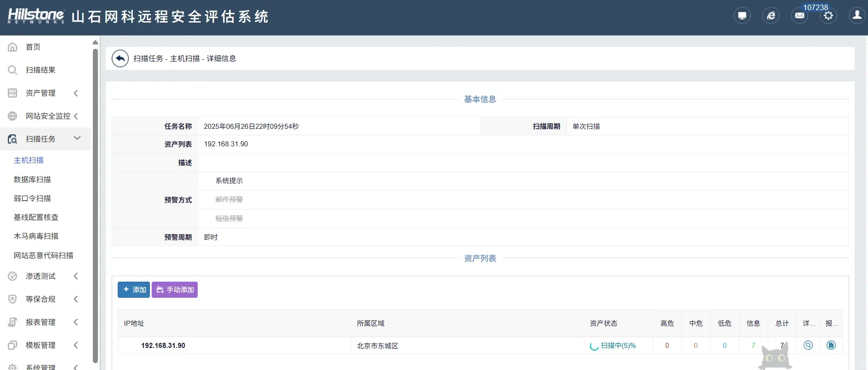Image resolution: width=868 pixels, height=370 pixels.
Task: Select 弱口令扫描 submenu item
Action: click(32, 198)
